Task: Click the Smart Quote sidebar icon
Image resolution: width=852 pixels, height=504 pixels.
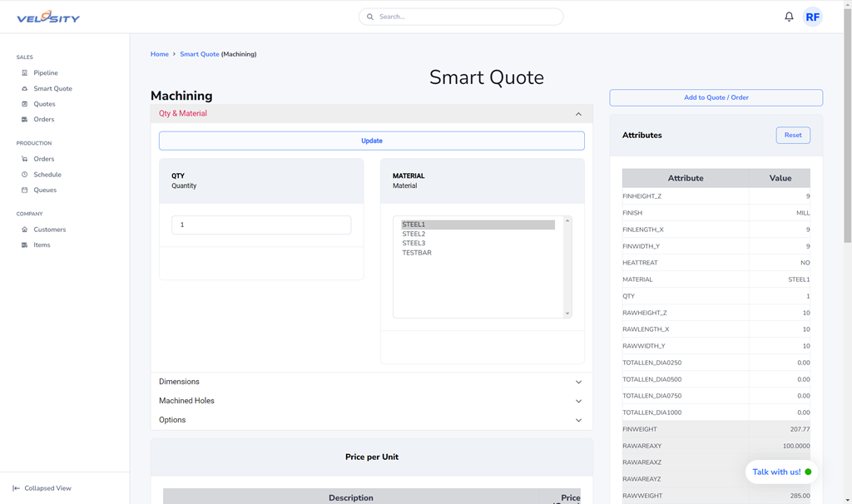Action: click(25, 89)
